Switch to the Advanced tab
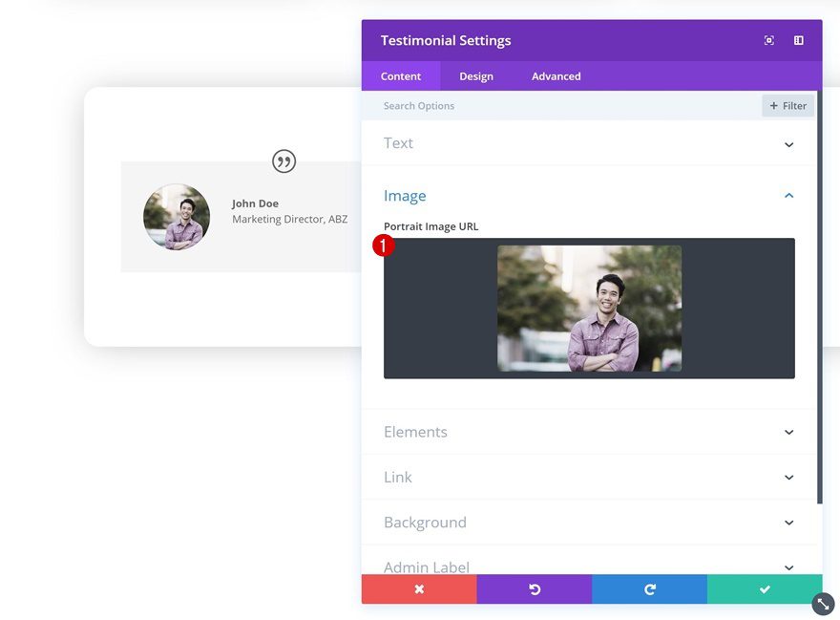The height and width of the screenshot is (620, 840). click(556, 75)
